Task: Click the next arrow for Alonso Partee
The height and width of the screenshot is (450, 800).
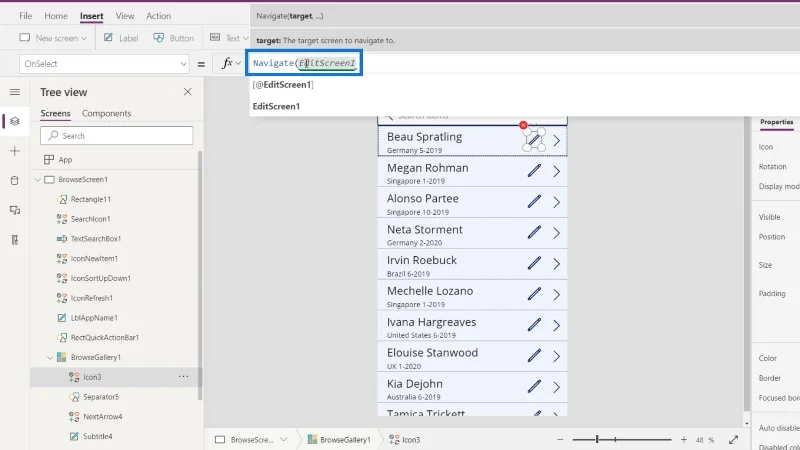Action: [x=557, y=202]
